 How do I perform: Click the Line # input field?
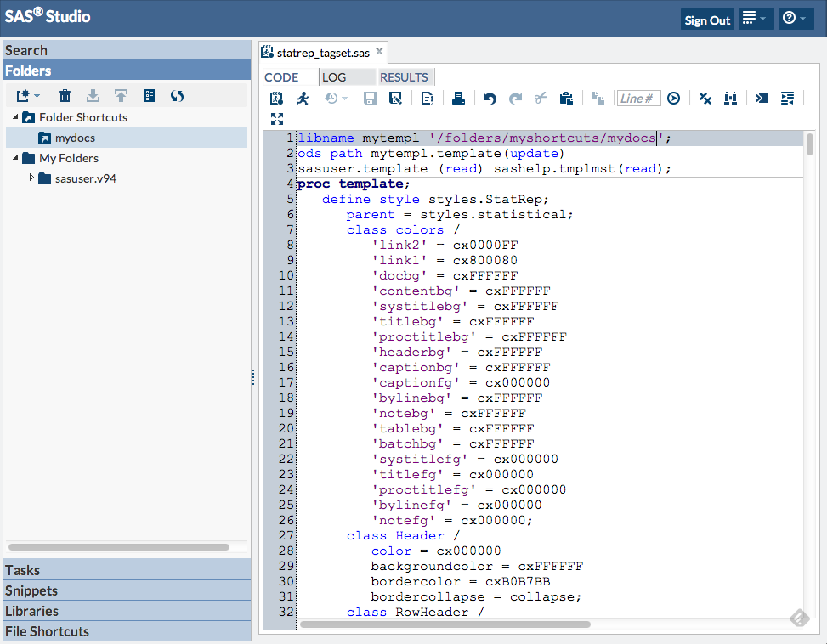pyautogui.click(x=638, y=99)
